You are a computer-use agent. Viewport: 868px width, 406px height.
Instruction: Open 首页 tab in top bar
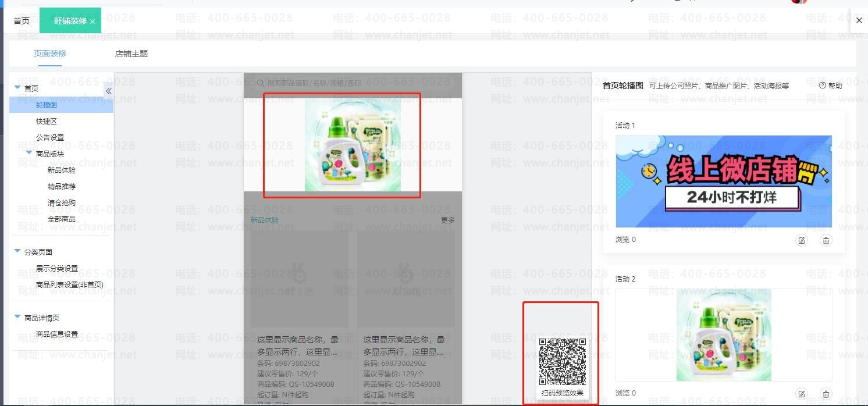[22, 21]
